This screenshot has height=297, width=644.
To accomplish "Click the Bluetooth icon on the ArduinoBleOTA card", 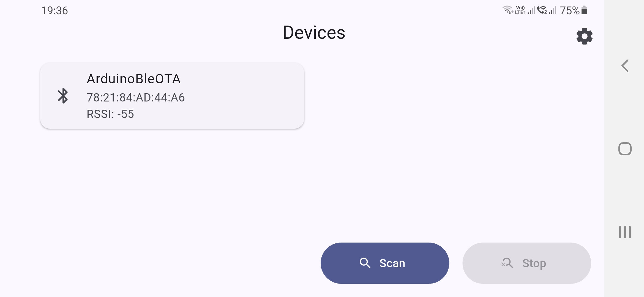I will 63,96.
